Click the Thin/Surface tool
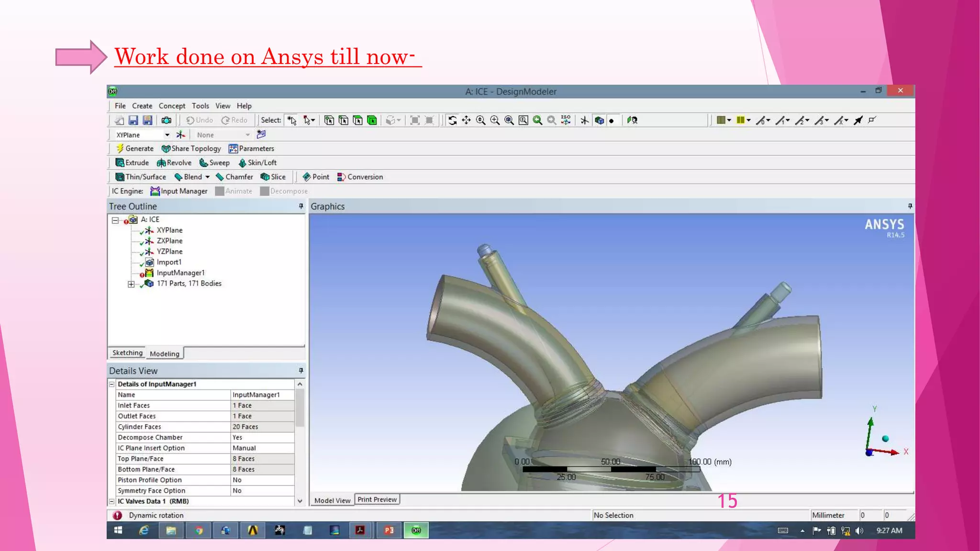 pyautogui.click(x=141, y=177)
